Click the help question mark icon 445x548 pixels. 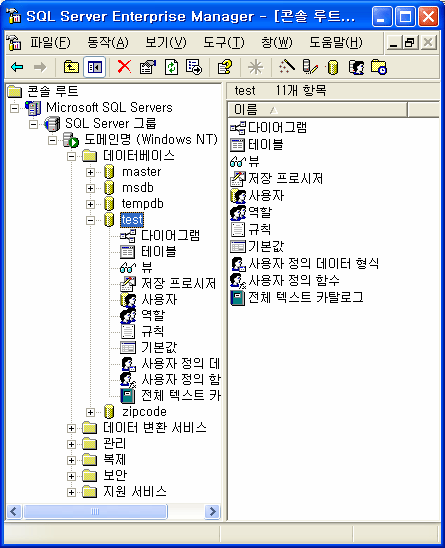224,66
